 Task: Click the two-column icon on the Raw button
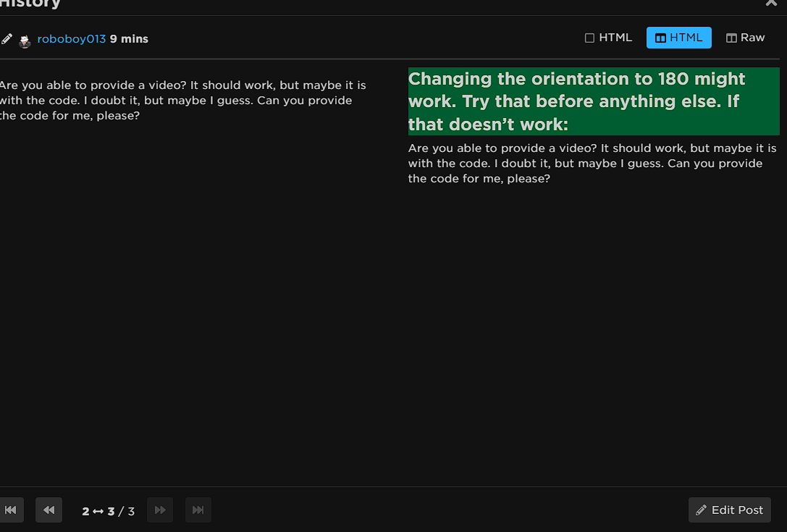pos(731,38)
